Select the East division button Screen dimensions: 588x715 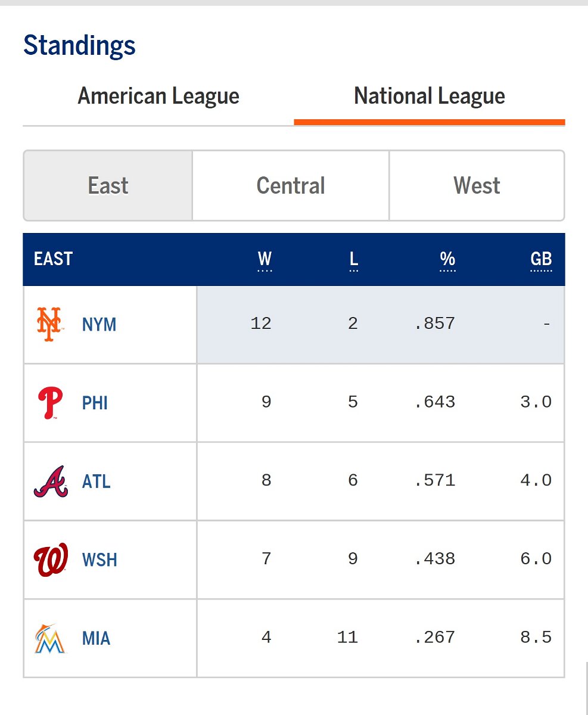tap(108, 185)
